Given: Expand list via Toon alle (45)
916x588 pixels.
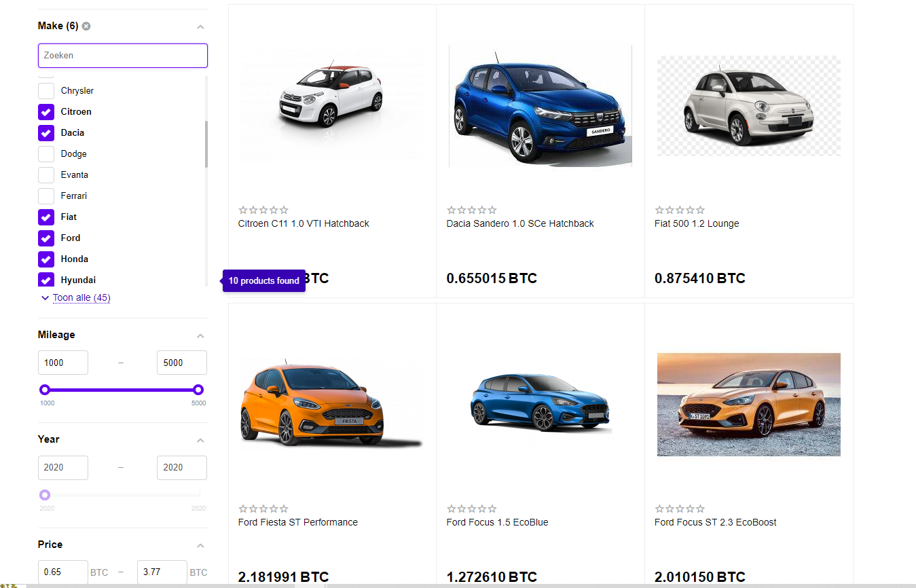Looking at the screenshot, I should tap(81, 297).
